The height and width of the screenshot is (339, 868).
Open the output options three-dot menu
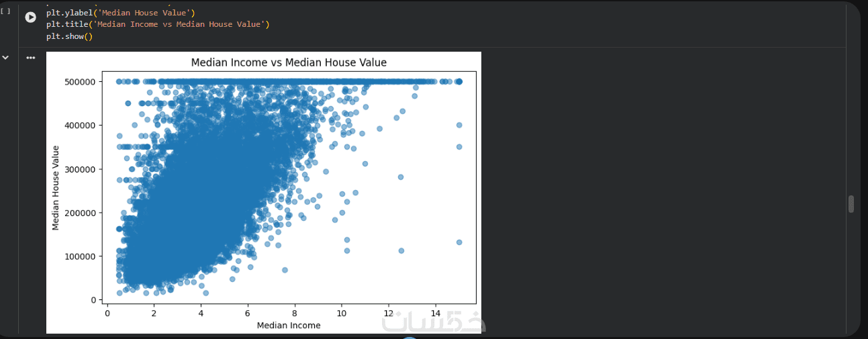30,58
